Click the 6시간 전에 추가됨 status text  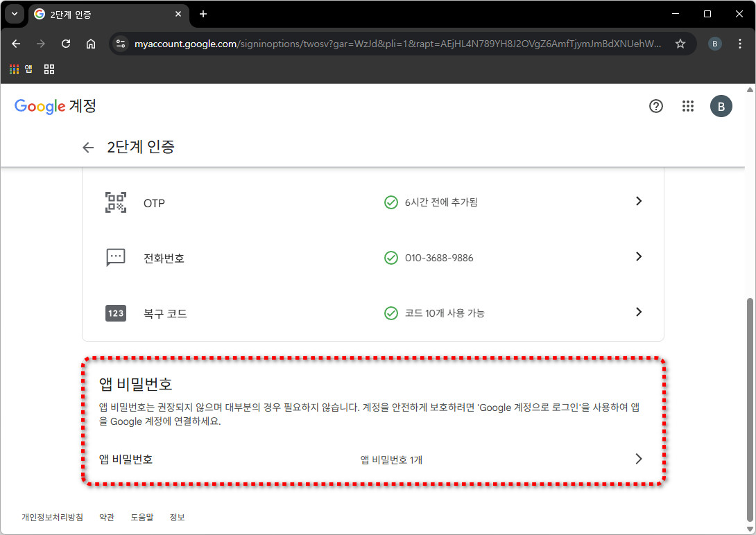(441, 202)
